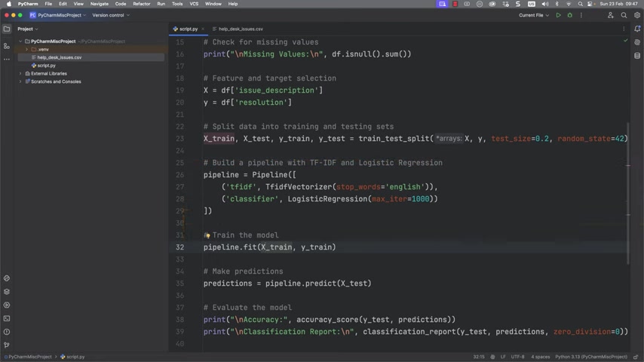
Task: Open the Python Packages tool window
Action: (7, 292)
